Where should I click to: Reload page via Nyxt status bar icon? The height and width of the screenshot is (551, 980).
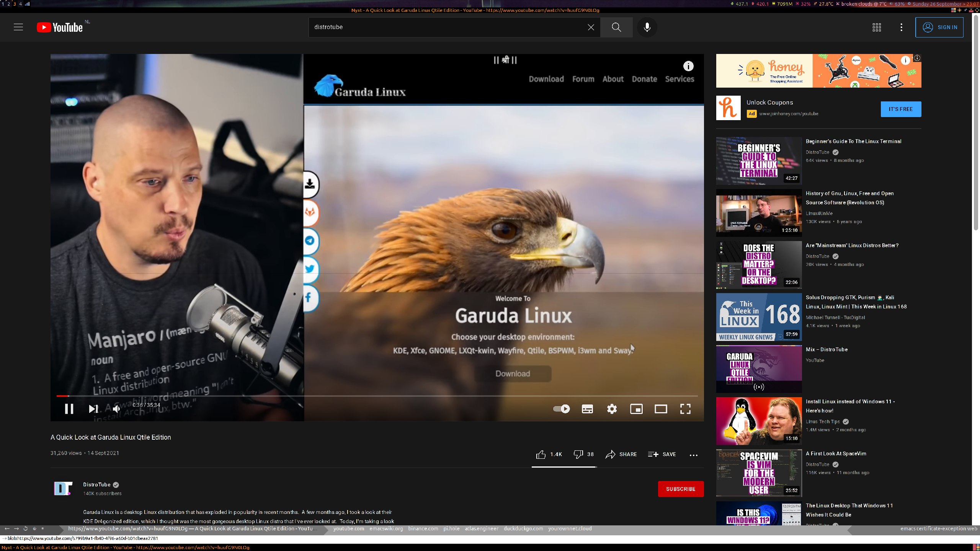point(26,528)
